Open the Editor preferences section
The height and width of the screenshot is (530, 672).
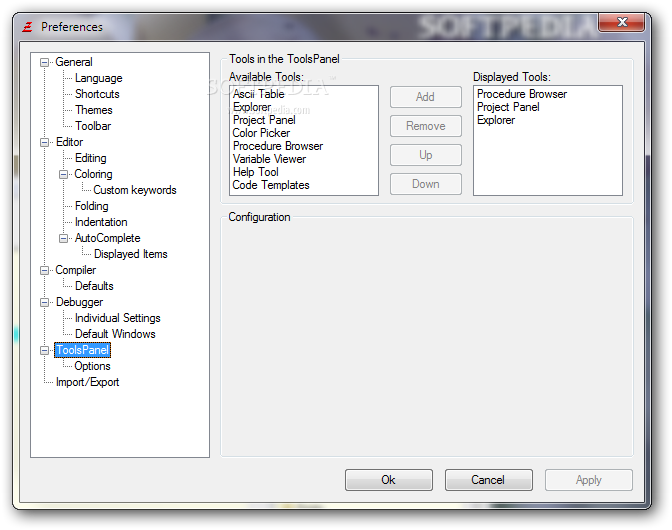click(69, 142)
